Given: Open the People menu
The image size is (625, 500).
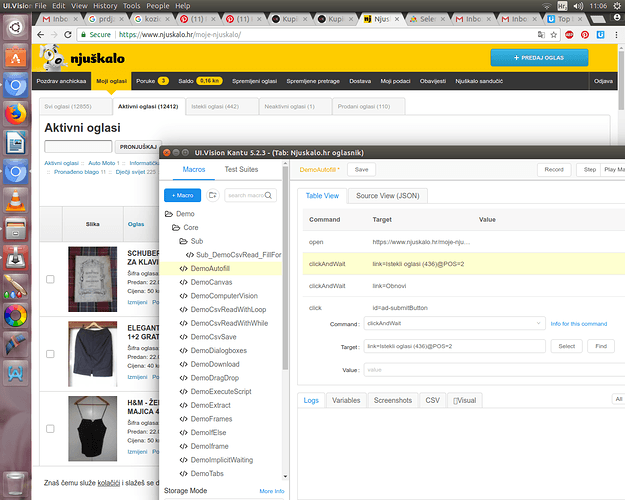Looking at the screenshot, I should coord(158,6).
